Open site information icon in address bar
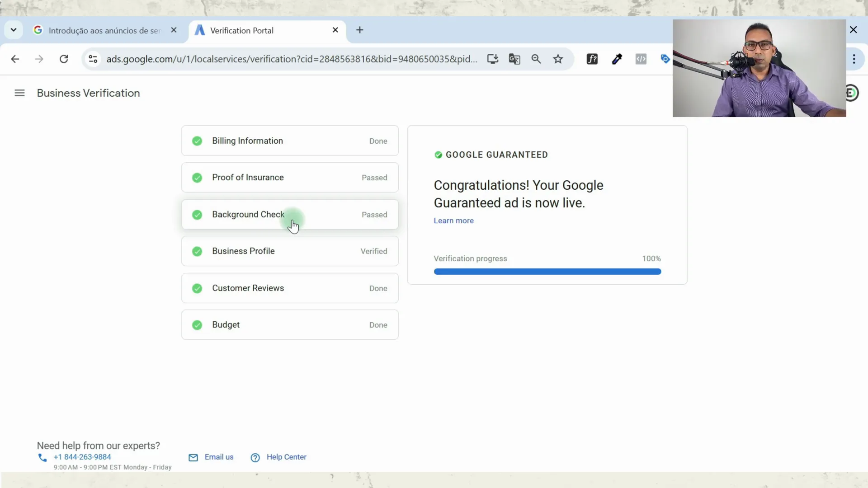Image resolution: width=868 pixels, height=488 pixels. [93, 59]
